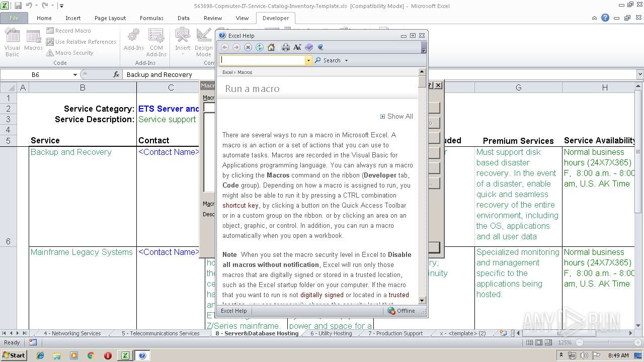The height and width of the screenshot is (362, 644).
Task: Expand the Help search history dropdown
Action: click(x=309, y=60)
